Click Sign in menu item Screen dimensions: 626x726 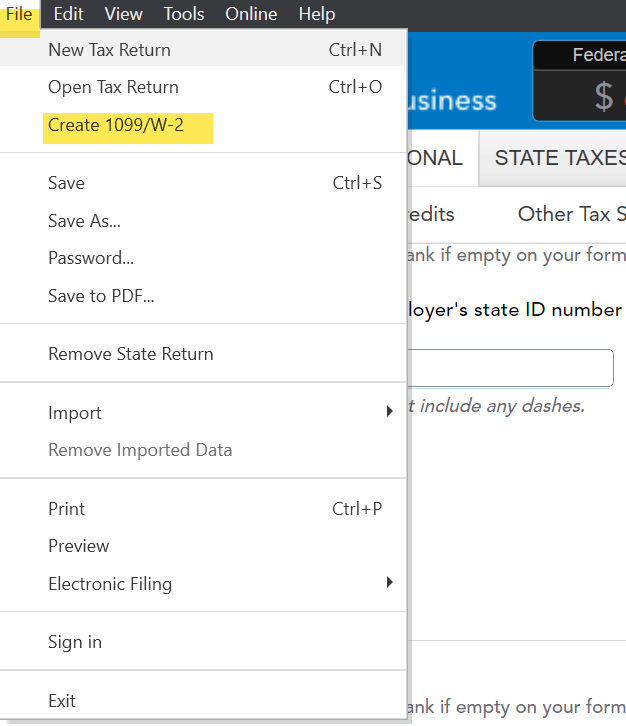click(x=75, y=642)
